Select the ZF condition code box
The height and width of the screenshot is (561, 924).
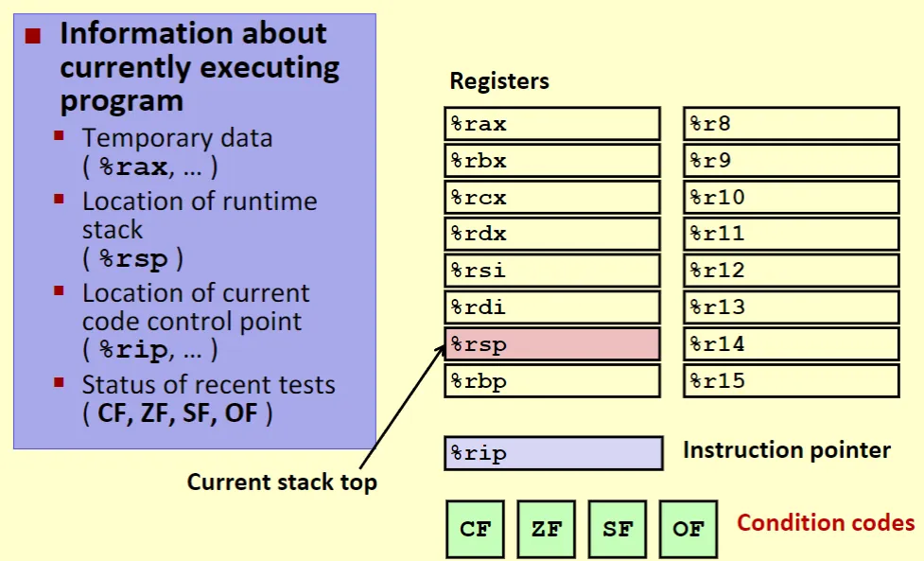[x=547, y=529]
